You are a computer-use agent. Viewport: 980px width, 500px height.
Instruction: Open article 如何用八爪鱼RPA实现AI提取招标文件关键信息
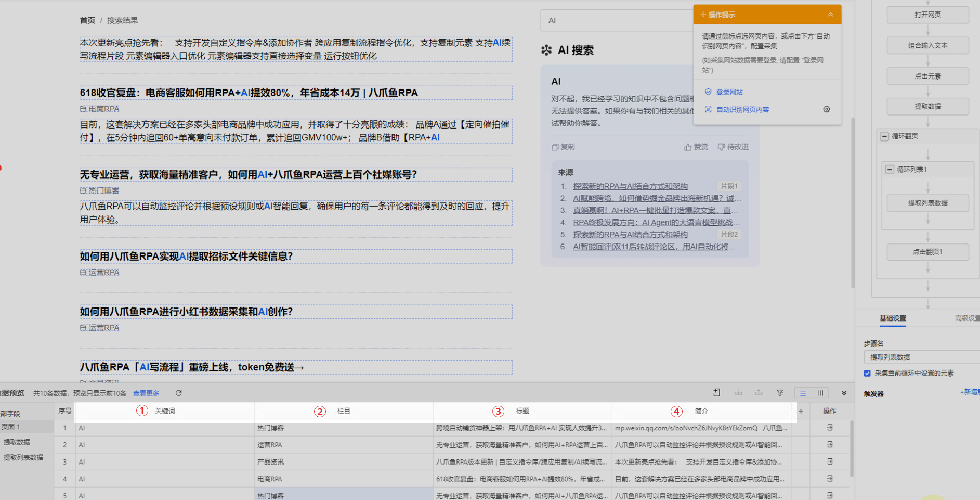point(186,257)
